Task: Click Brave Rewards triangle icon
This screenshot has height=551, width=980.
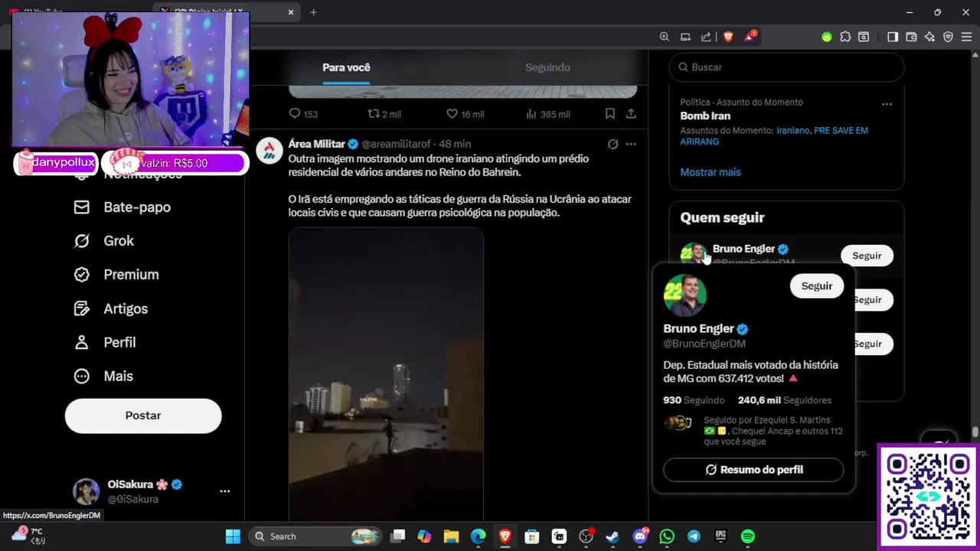Action: click(x=750, y=37)
